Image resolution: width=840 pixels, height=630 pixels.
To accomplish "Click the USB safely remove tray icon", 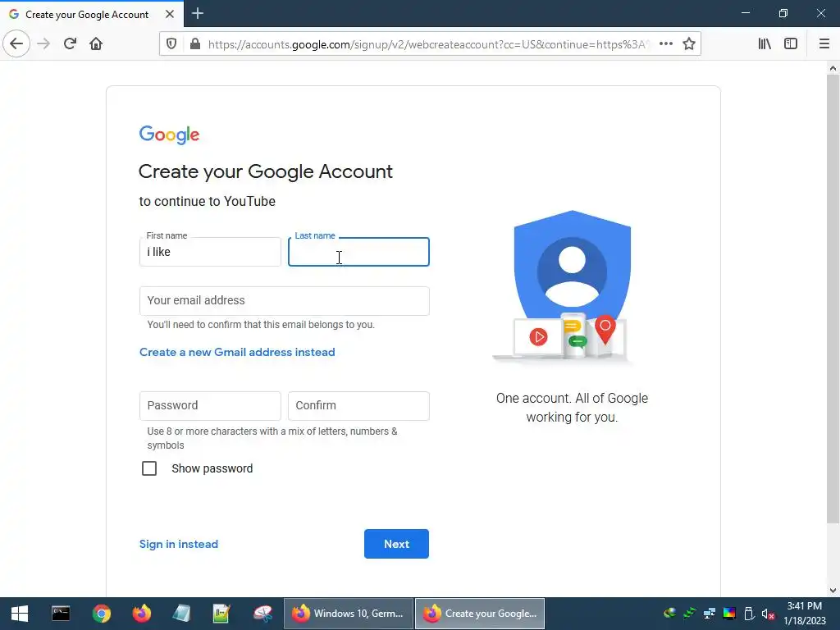I will pos(749,614).
